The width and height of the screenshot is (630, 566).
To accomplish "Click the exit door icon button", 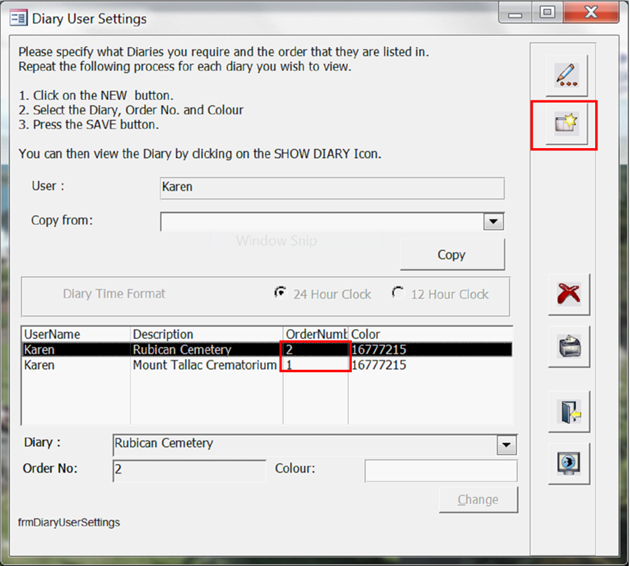I will click(x=569, y=411).
